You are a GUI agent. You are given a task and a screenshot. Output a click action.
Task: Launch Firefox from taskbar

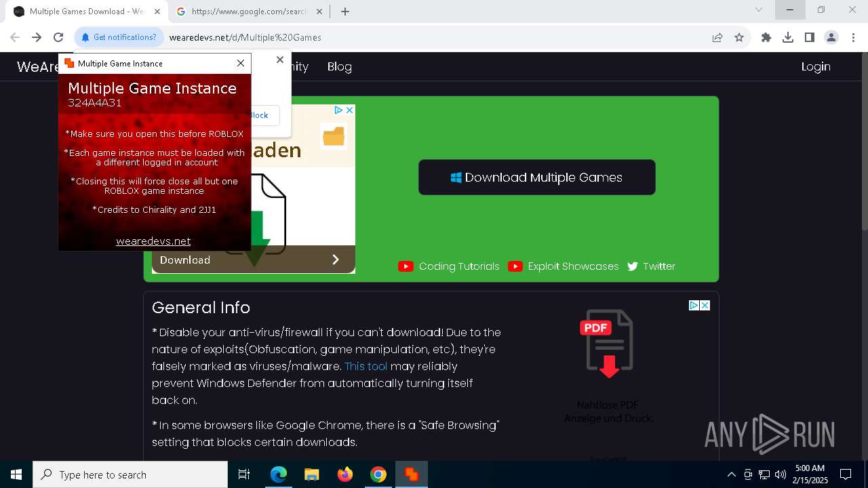click(x=344, y=474)
